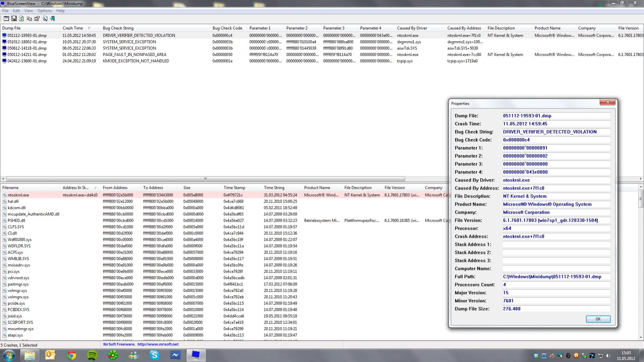Click the volume speaker tray icon

pos(608,356)
